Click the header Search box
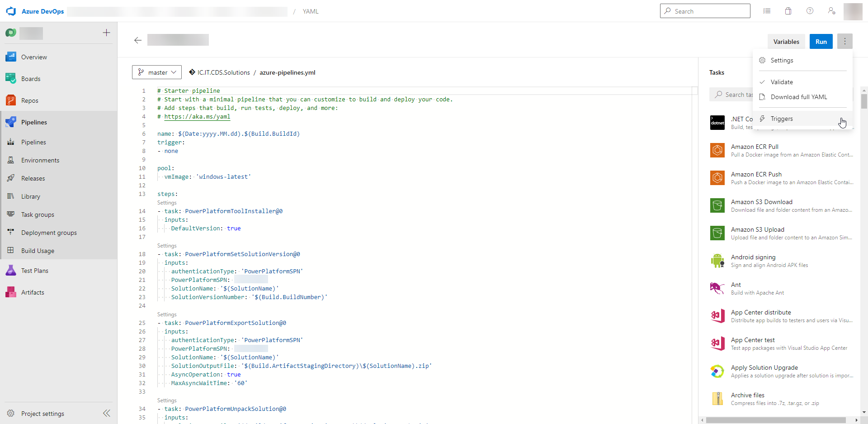 pos(705,11)
